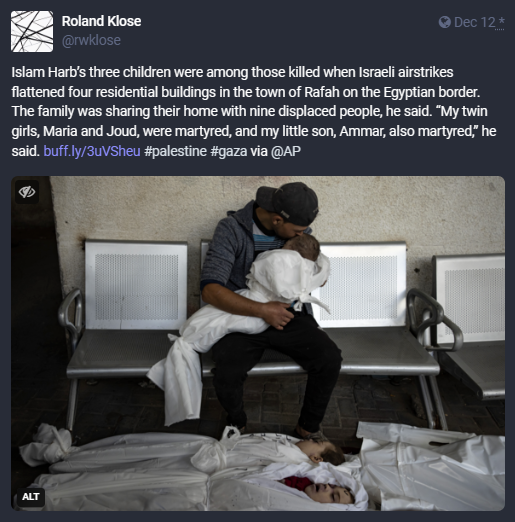
Task: Click the sentence about nine displaced people
Action: tap(222, 111)
